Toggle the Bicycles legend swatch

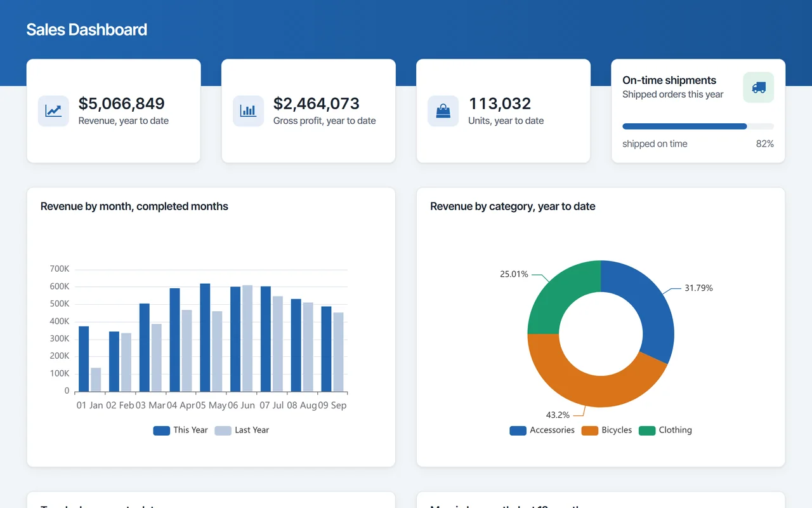[589, 431]
